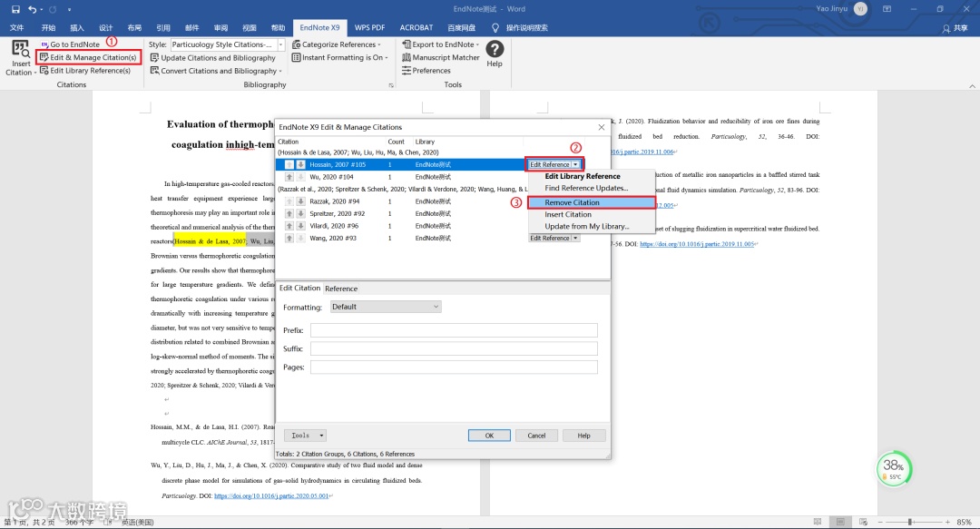Screen dimensions: 980x529
Task: Move Wu, 2020 #104 citation up
Action: click(289, 177)
